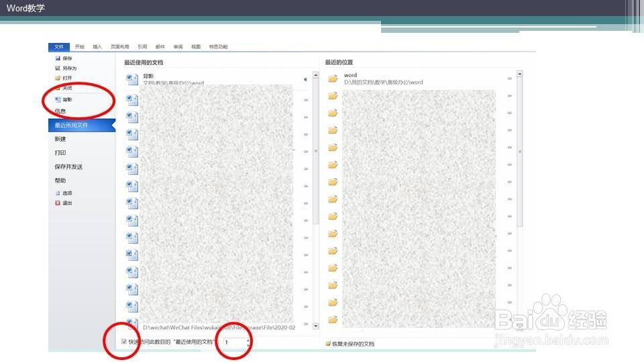Uncheck the 快速访问此数目的 recent documents checkbox
The image size is (644, 362).
click(124, 341)
